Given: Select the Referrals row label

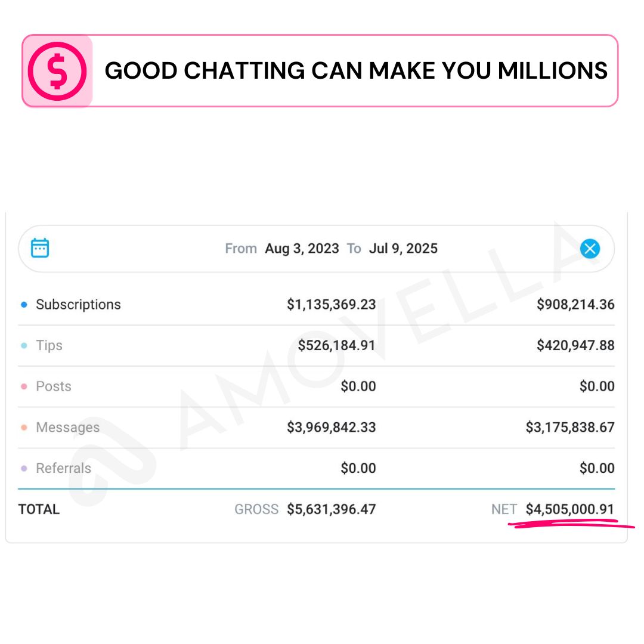Looking at the screenshot, I should pyautogui.click(x=63, y=469).
